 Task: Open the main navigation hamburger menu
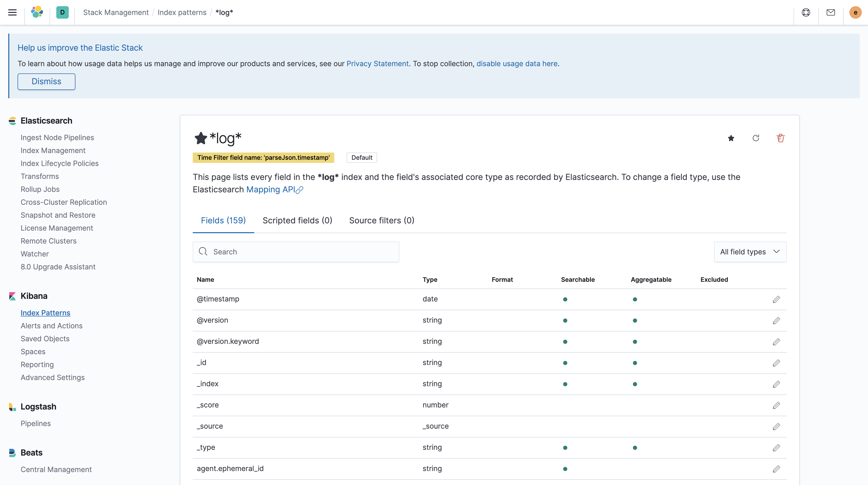(12, 12)
